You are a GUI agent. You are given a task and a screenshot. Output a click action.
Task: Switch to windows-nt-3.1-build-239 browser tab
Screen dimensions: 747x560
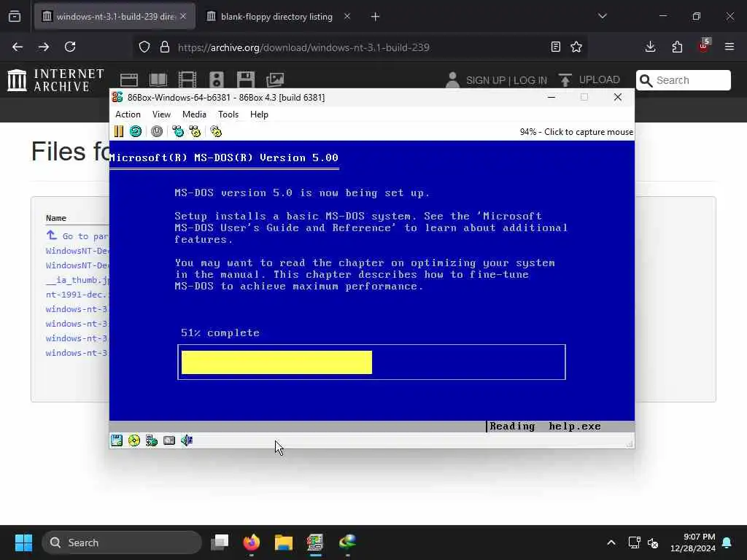115,17
